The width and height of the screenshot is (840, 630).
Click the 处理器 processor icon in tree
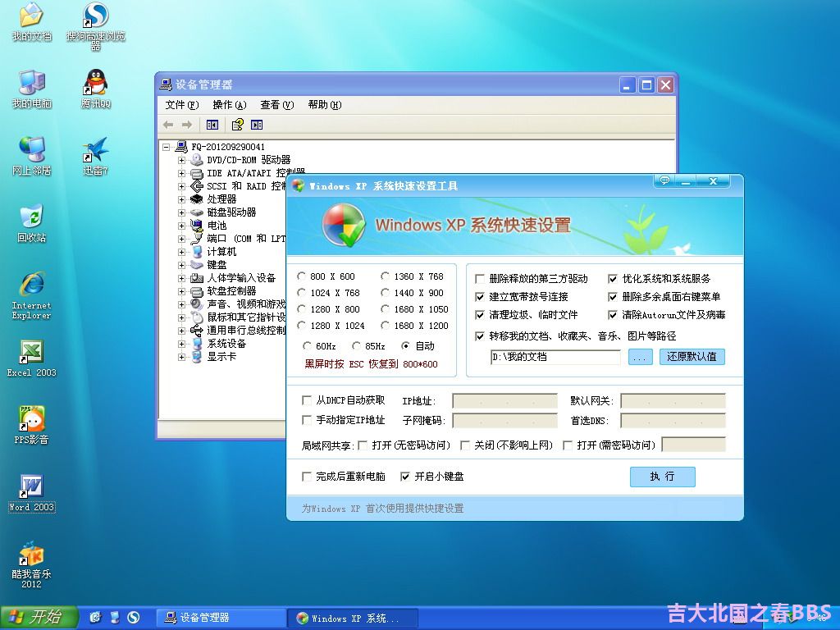click(197, 199)
